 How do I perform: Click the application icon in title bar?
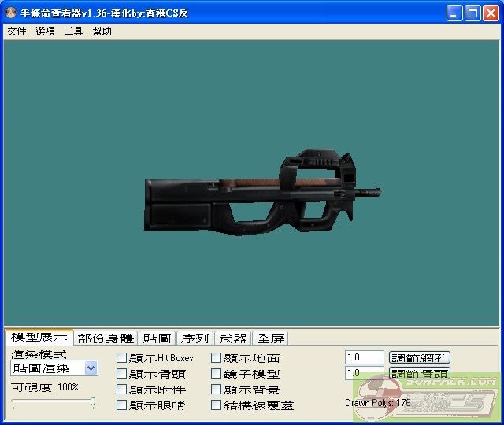click(x=11, y=13)
